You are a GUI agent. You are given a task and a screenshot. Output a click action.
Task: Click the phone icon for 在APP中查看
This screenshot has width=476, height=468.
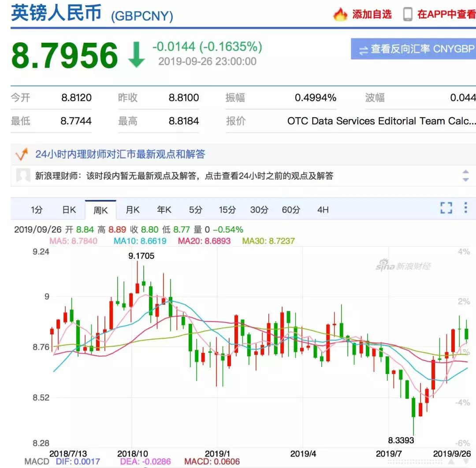pos(408,14)
